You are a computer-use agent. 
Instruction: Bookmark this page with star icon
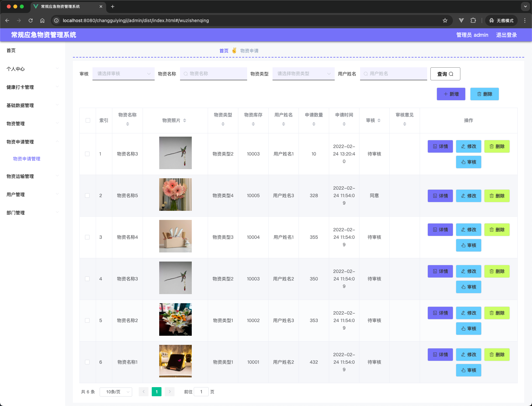445,20
